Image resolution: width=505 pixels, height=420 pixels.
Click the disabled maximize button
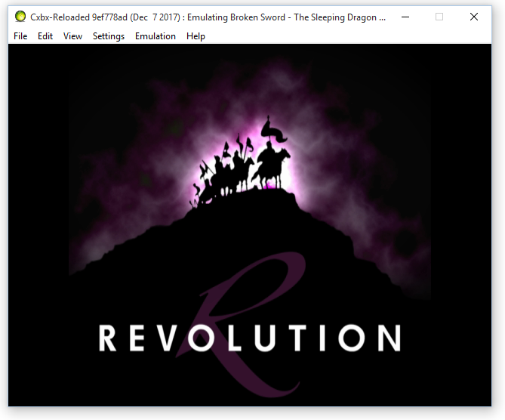point(439,17)
